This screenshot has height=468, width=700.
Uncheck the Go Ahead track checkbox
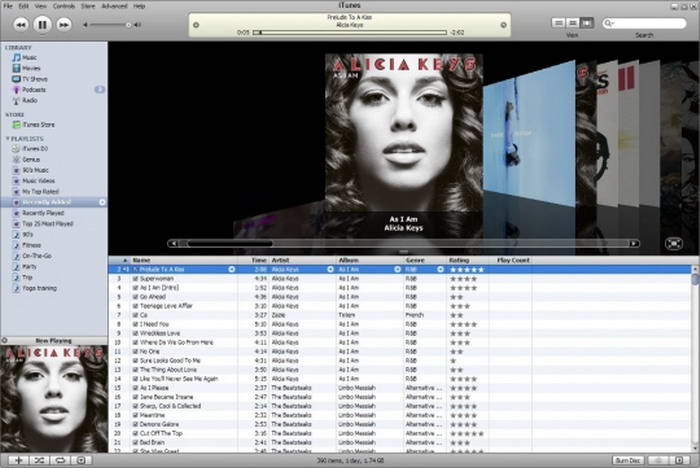tap(135, 297)
